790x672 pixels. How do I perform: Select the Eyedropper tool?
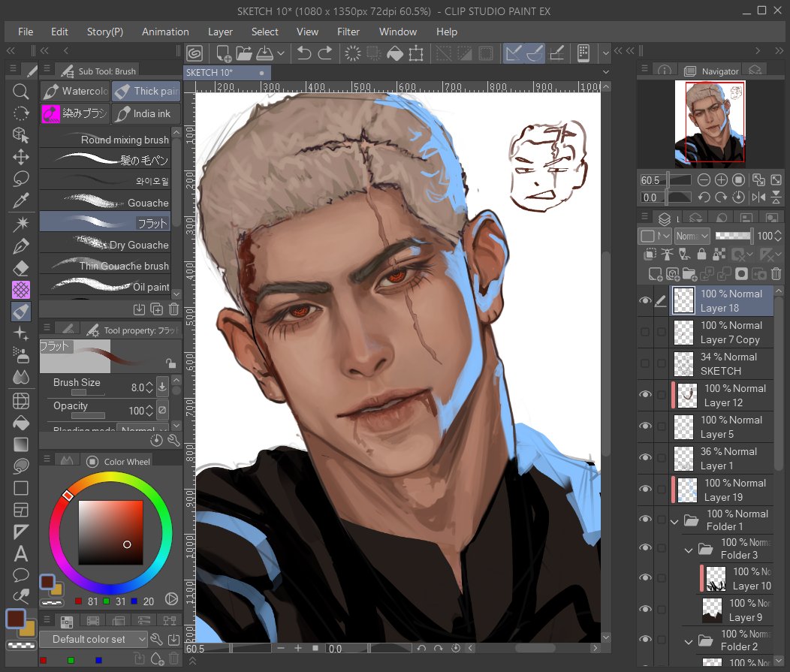click(20, 201)
